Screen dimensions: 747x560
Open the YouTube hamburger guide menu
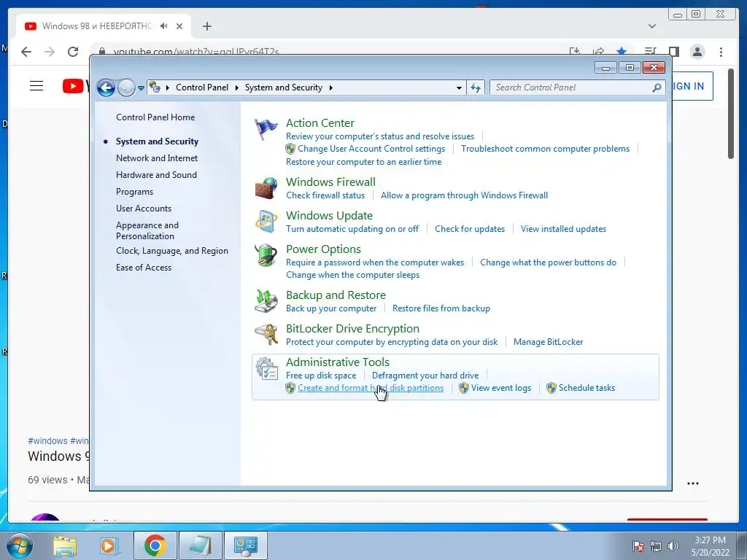pyautogui.click(x=36, y=86)
